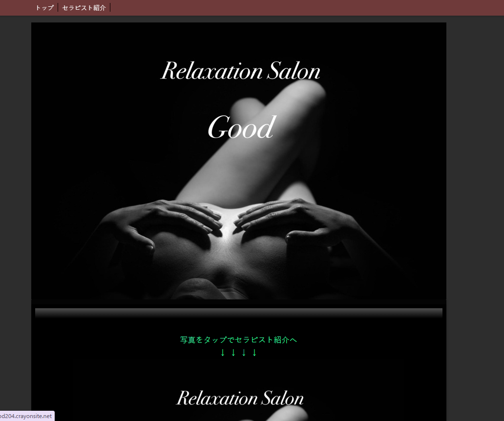The height and width of the screenshot is (421, 504).
Task: Click the green down arrows row
Action: 238,353
